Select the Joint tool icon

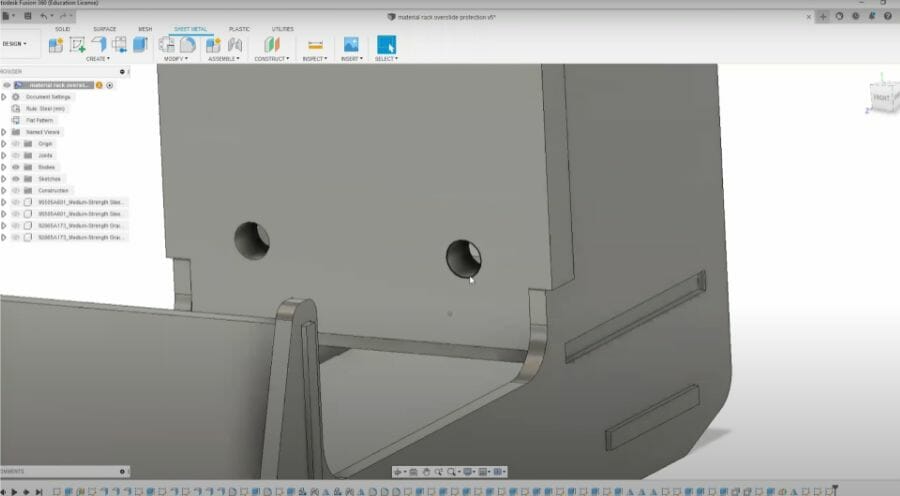(x=235, y=45)
